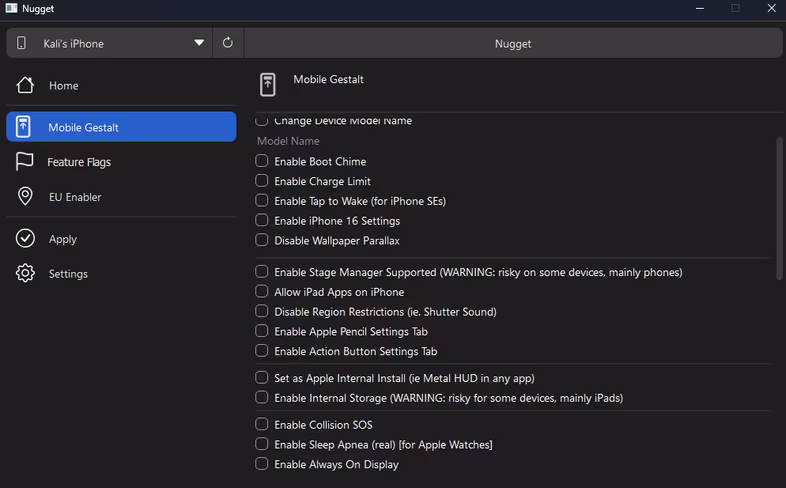Check Enable Action Button Settings Tab
This screenshot has height=488, width=786.
262,351
